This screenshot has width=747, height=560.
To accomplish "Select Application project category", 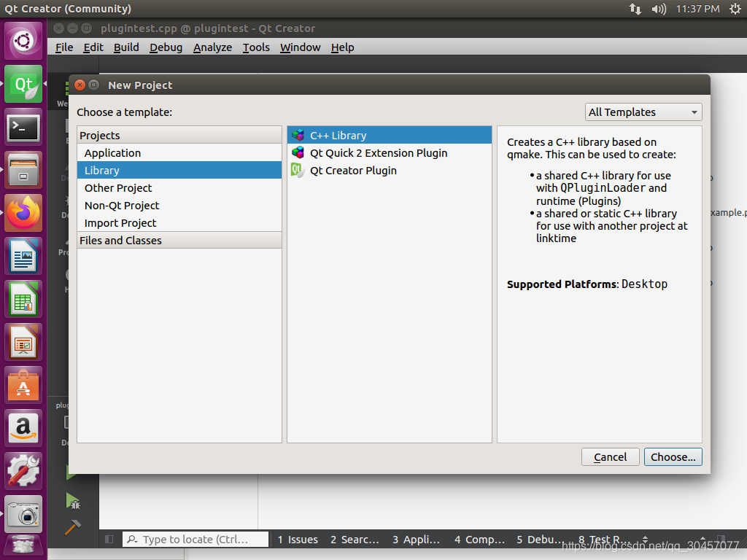I will coord(179,153).
